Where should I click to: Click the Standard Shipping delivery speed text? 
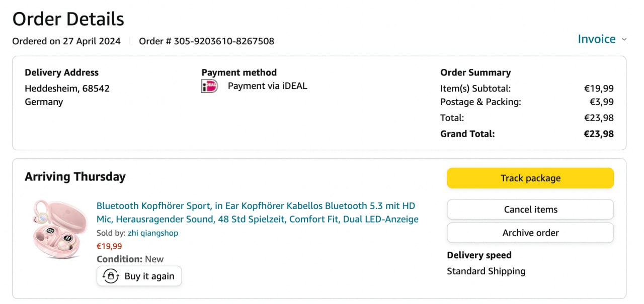[x=486, y=271]
